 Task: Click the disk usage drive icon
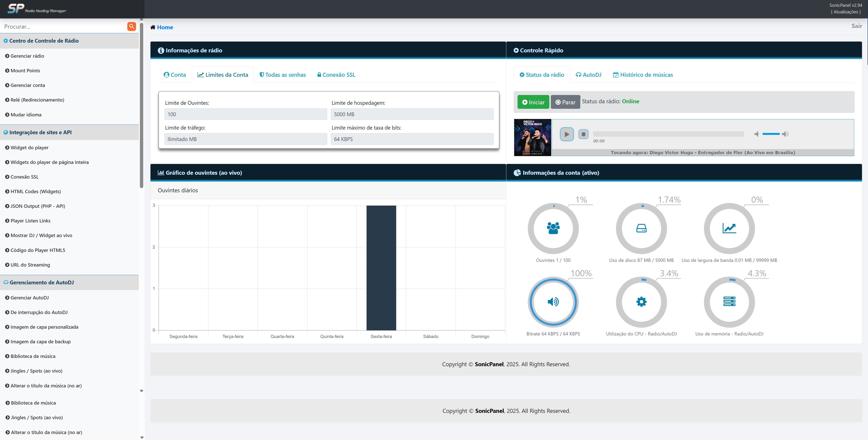(x=641, y=228)
